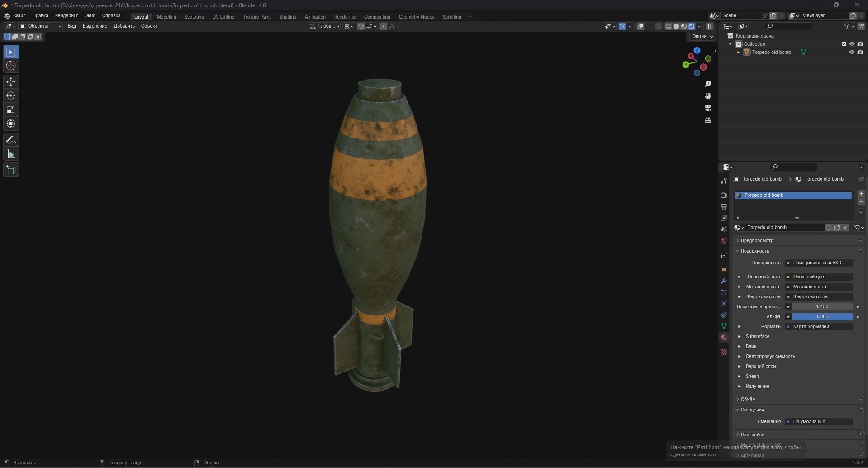Viewport: 868px width, 468px height.
Task: Open the Tool properties tab
Action: (724, 181)
